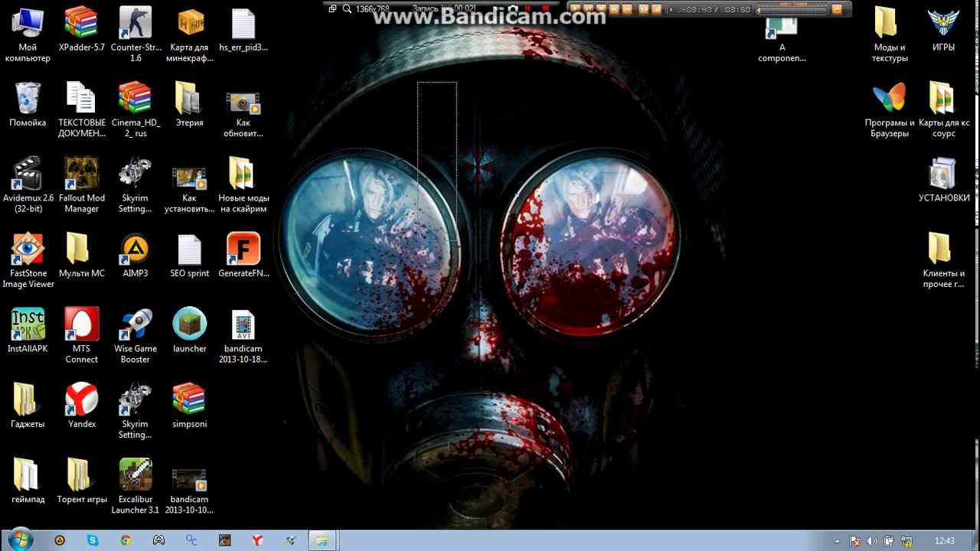Click the Bandicam screenshot camera button
980x551 pixels.
pos(512,9)
